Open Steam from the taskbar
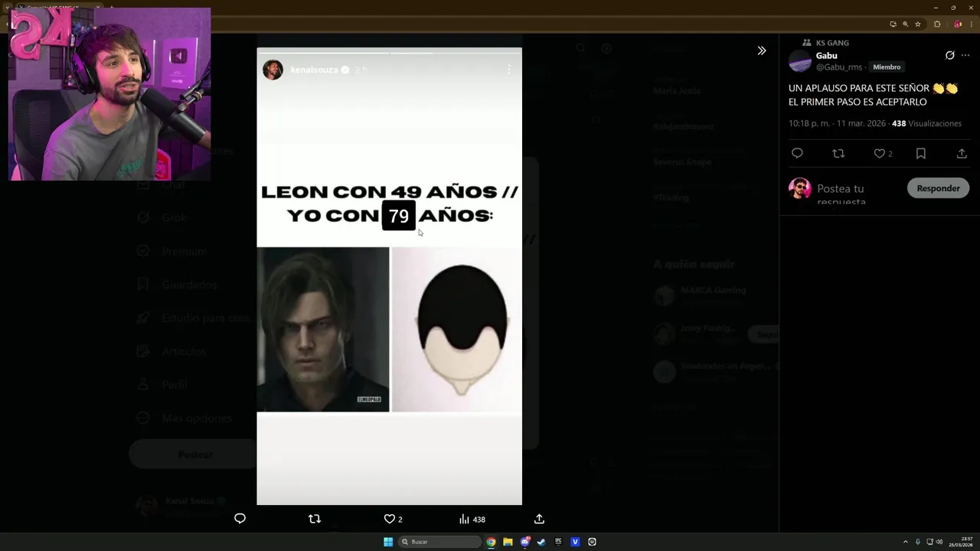980x551 pixels. (x=541, y=542)
